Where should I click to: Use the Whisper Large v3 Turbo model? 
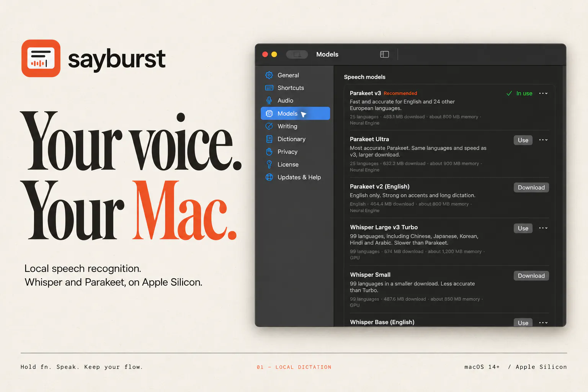coord(523,229)
